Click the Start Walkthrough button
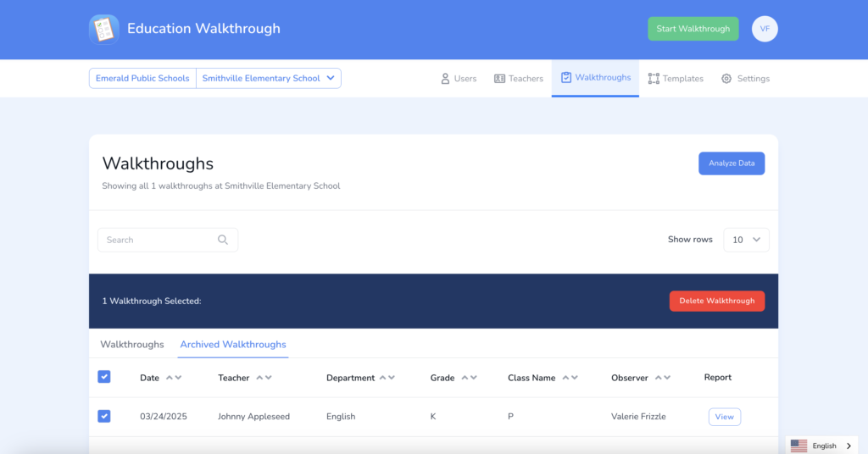This screenshot has height=454, width=868. (x=693, y=29)
